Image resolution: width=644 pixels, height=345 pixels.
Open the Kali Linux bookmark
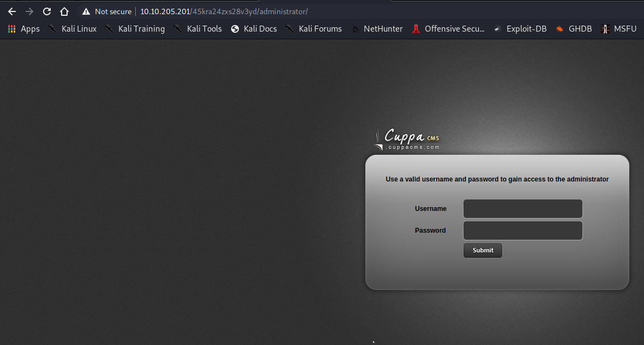coord(73,29)
